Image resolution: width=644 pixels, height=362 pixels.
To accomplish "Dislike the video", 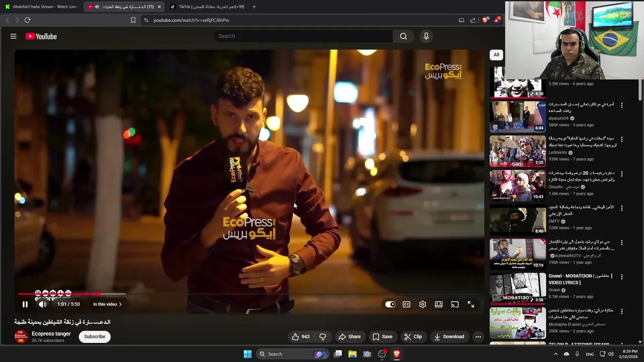I will pos(323,336).
